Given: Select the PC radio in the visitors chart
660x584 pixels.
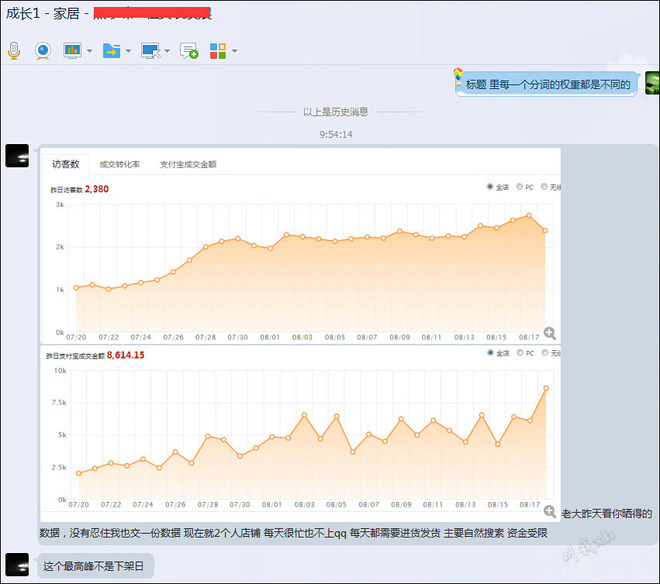Looking at the screenshot, I should click(519, 187).
